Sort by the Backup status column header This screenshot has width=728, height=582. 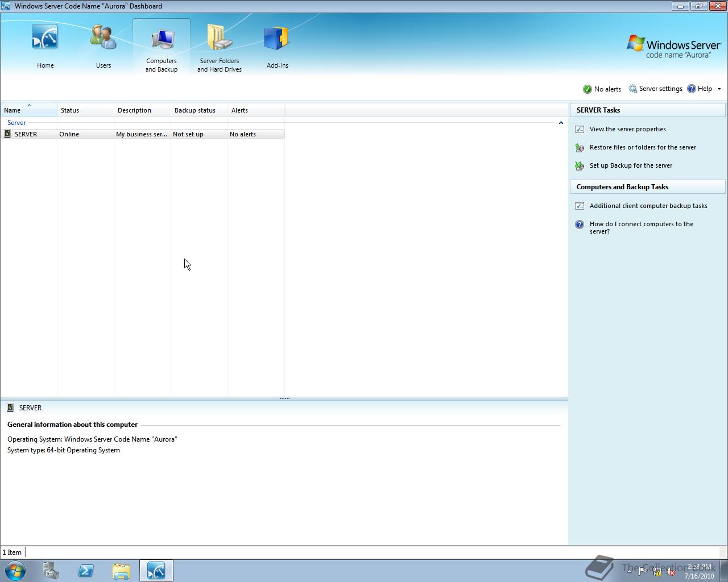tap(199, 110)
